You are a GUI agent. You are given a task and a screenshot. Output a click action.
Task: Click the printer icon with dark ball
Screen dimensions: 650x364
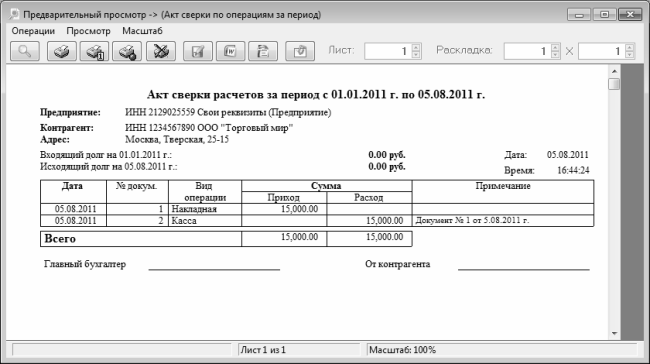127,51
